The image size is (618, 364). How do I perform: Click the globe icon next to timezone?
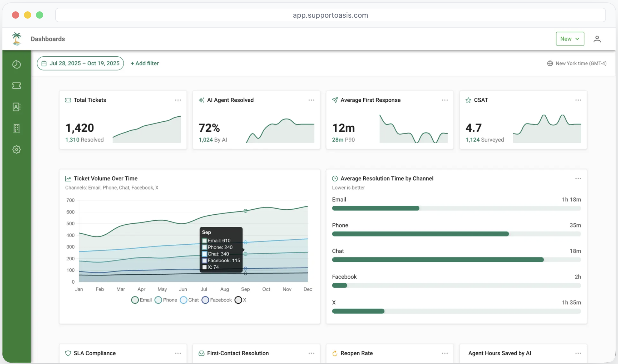[550, 63]
